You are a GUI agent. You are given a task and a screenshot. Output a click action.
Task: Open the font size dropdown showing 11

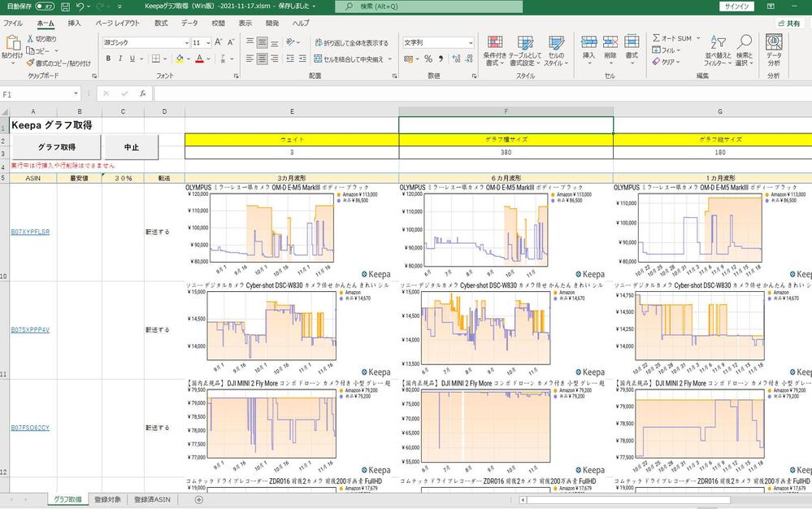pos(207,43)
